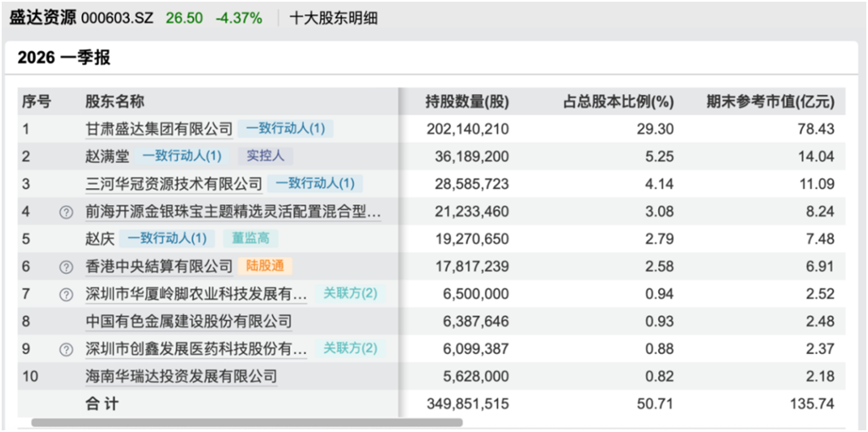Click the price 26.50
Viewport: 868px width, 432px height.
tap(185, 19)
